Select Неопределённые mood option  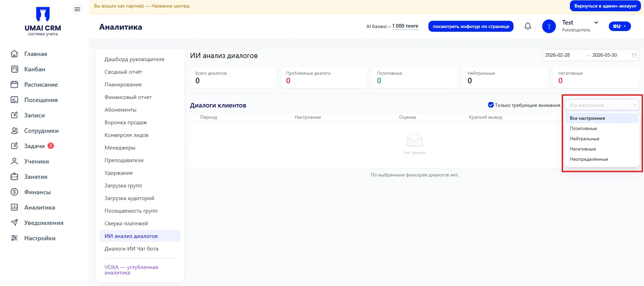[x=602, y=159]
